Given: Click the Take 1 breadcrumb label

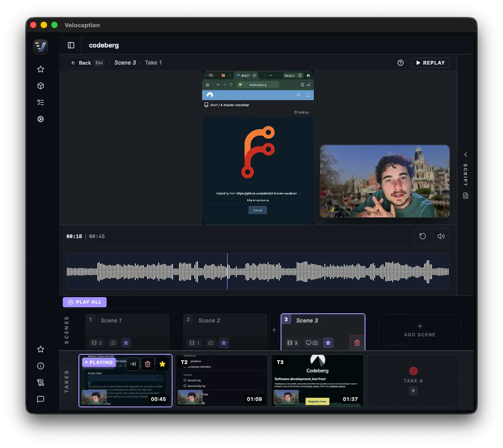Looking at the screenshot, I should pos(153,63).
